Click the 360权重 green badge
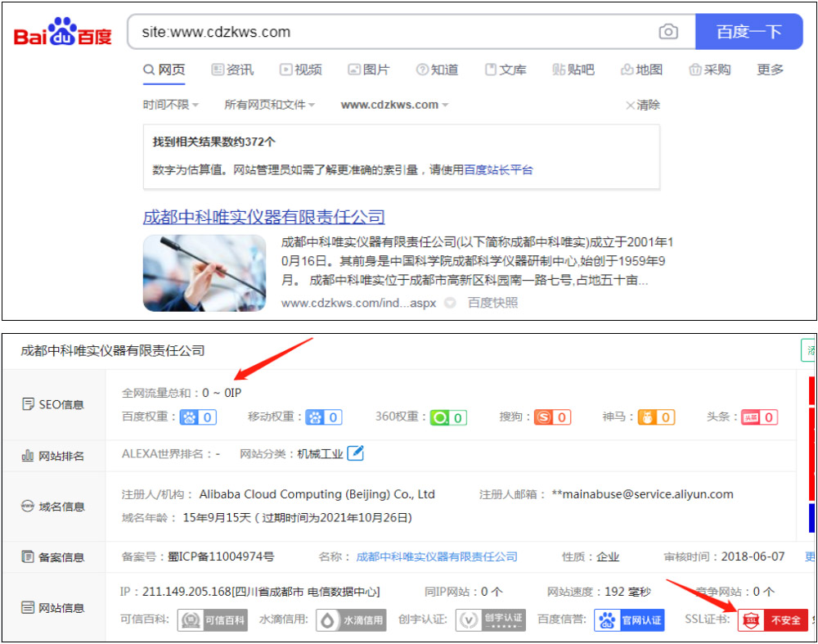The width and height of the screenshot is (818, 644). pos(448,418)
